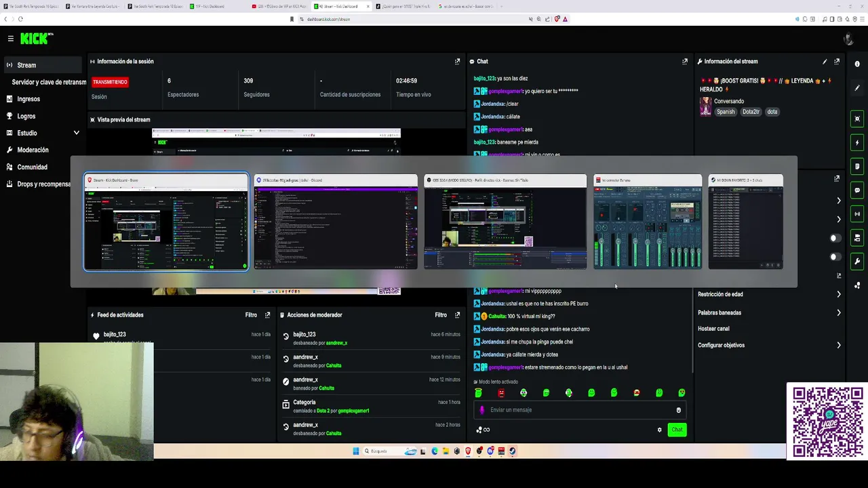The width and height of the screenshot is (868, 488).
Task: Switch to the OBS window thumbnail
Action: (505, 222)
